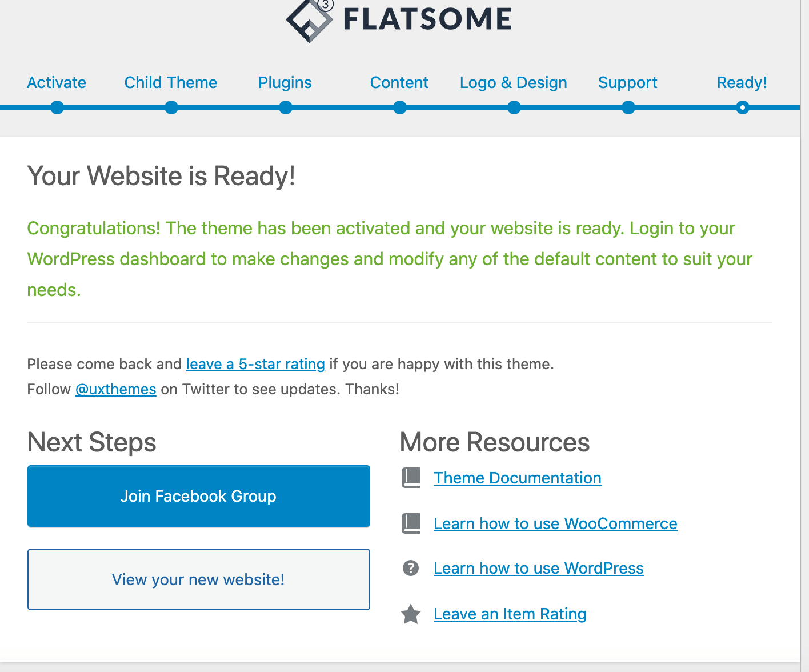Click the Flatsome logo icon
809x672 pixels.
(309, 21)
